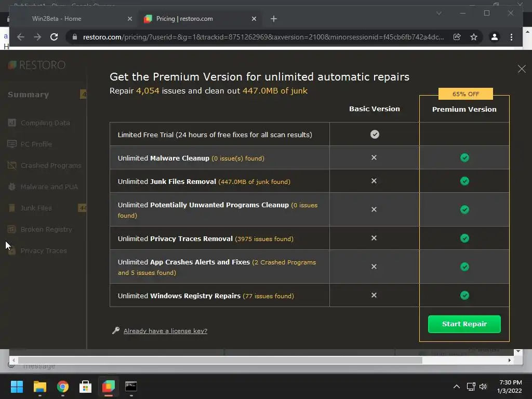This screenshot has width=532, height=399.
Task: Click the license key icon
Action: tap(116, 330)
